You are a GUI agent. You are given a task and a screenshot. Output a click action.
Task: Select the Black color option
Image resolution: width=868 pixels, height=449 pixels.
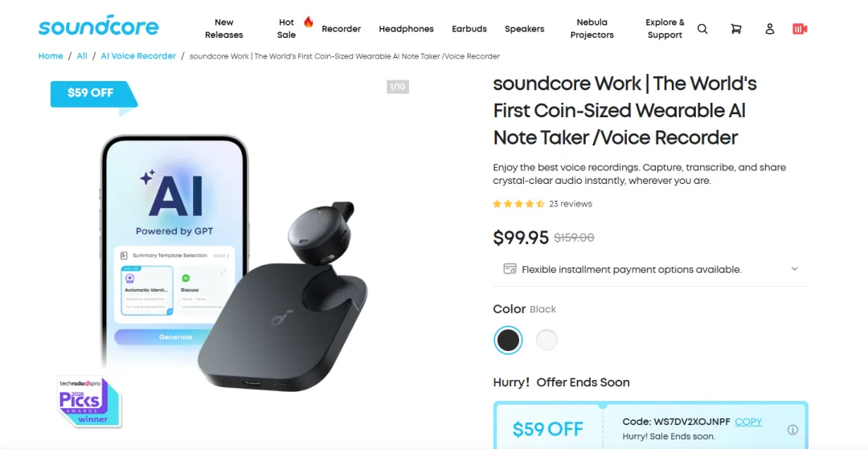tap(508, 341)
